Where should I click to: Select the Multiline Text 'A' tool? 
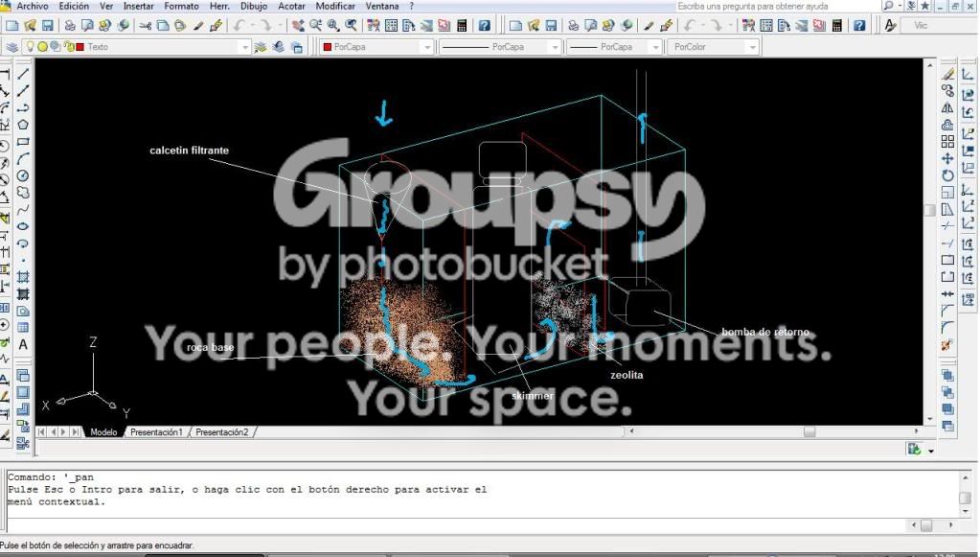click(23, 344)
